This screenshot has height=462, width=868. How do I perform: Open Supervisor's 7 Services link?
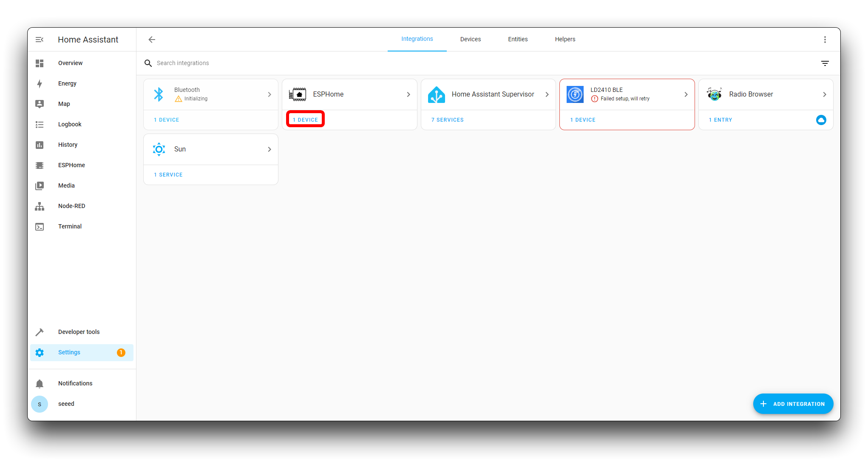(447, 120)
